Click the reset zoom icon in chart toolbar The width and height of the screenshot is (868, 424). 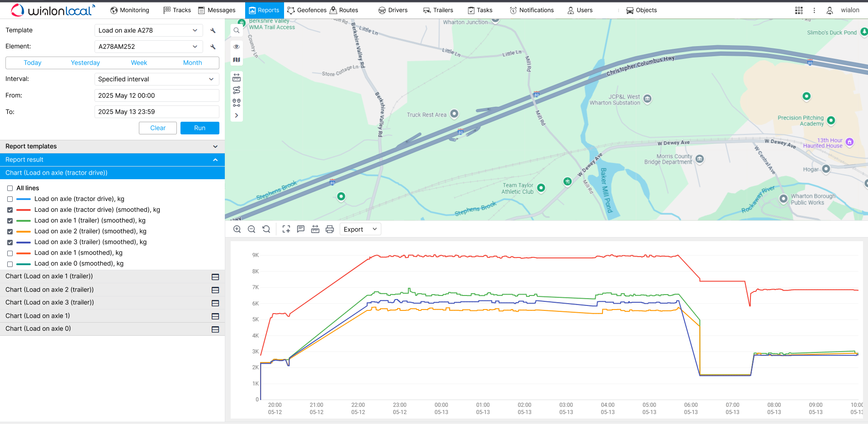[x=266, y=229]
